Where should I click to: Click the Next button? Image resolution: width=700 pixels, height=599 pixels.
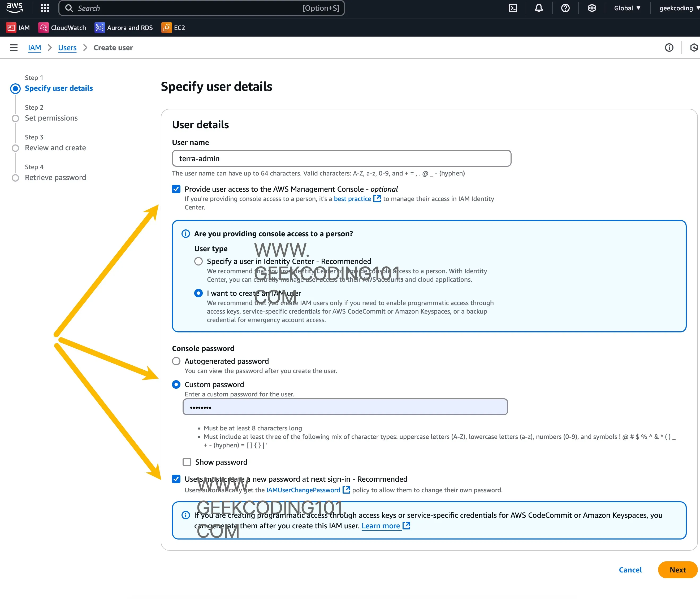click(x=677, y=570)
